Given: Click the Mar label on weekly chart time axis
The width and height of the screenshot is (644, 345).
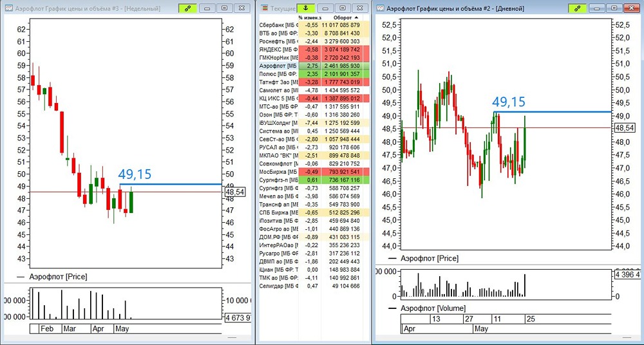Looking at the screenshot, I should point(70,328).
